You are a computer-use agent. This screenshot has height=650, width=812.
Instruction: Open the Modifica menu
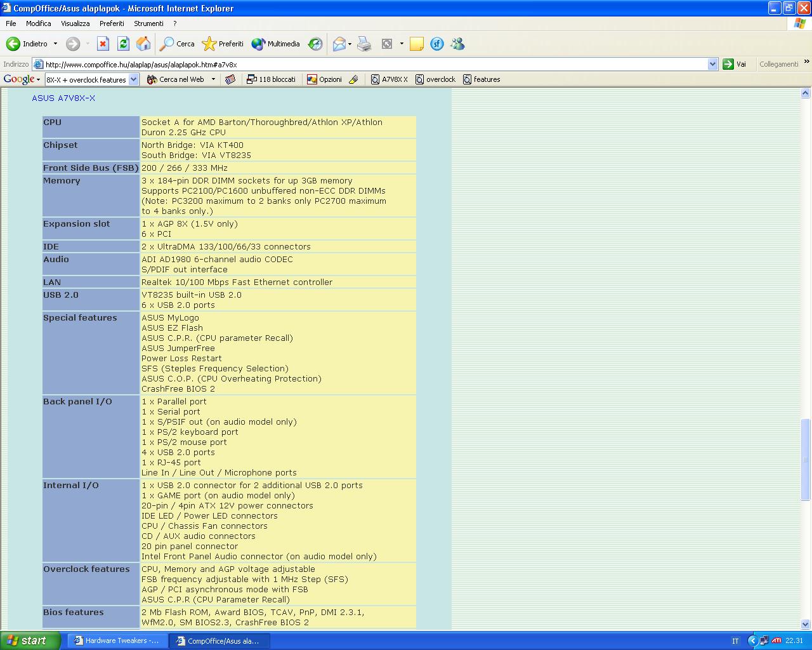[x=39, y=23]
